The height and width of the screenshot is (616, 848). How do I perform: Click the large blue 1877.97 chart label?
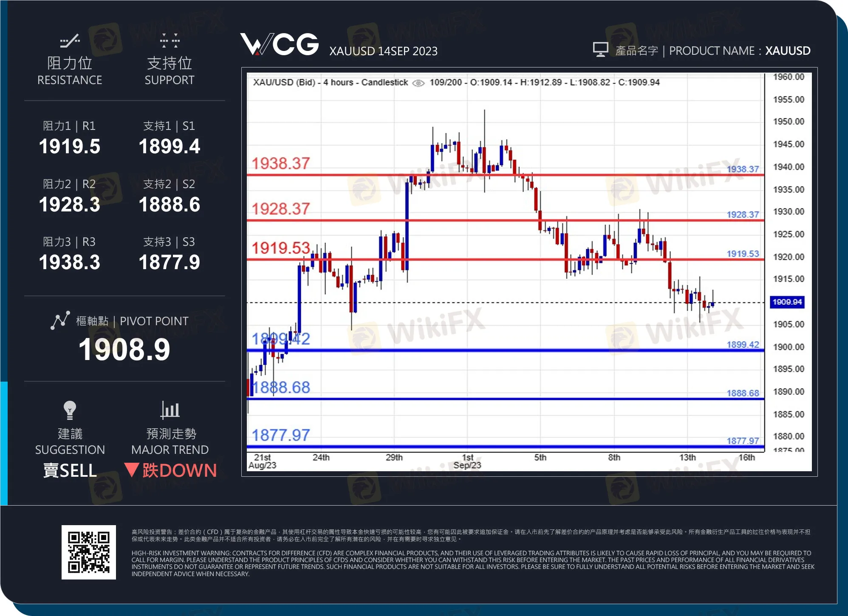click(x=281, y=435)
